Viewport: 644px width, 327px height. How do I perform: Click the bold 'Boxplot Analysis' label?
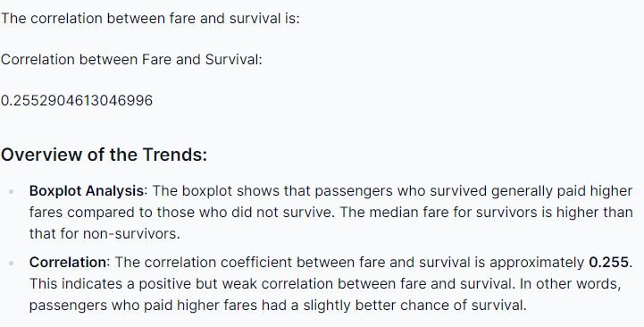tap(87, 191)
